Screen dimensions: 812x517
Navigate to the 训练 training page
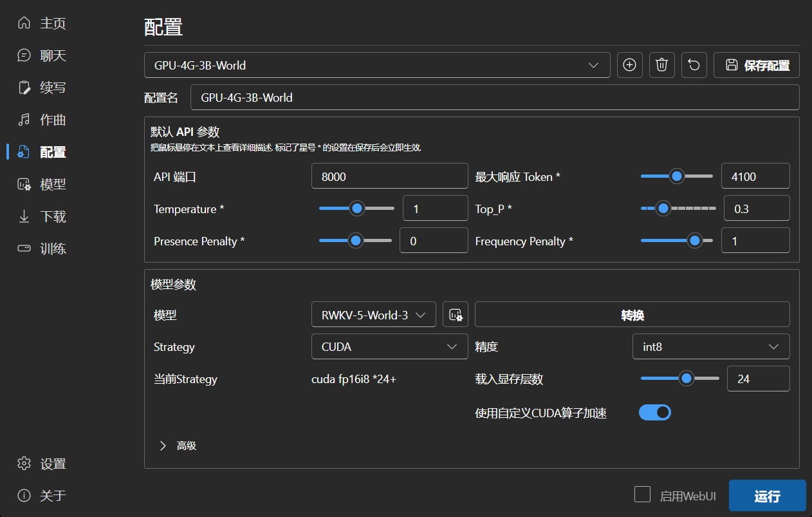(x=42, y=249)
